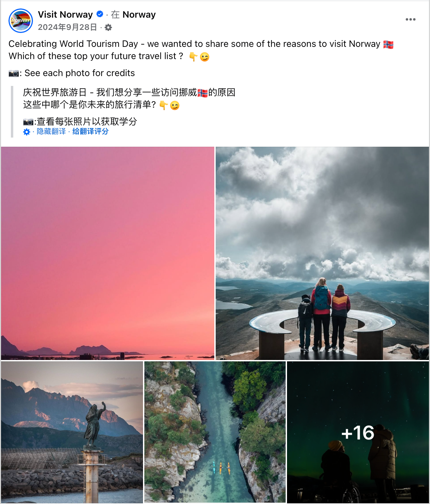This screenshot has height=504, width=430.
Task: Click the Norwegian flag emoji in caption
Action: point(388,44)
